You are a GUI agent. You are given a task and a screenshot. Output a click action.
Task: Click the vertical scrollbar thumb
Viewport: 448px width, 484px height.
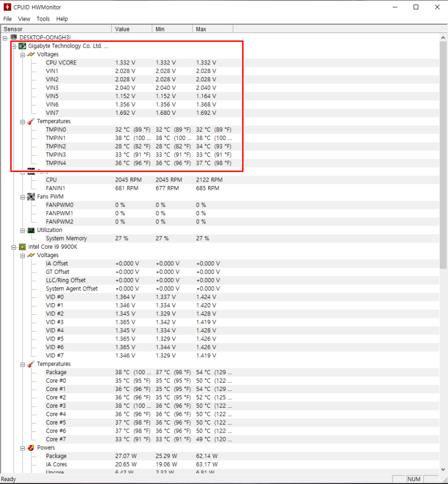coord(443,155)
